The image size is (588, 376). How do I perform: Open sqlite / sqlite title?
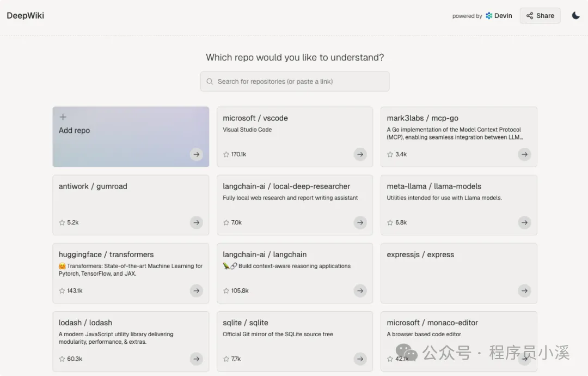point(246,323)
